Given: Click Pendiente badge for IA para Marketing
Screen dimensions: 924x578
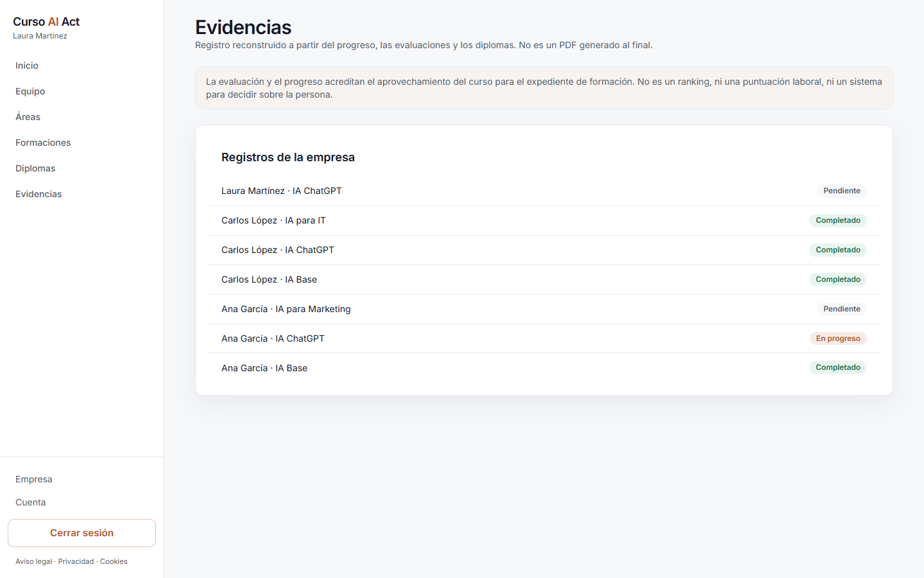Looking at the screenshot, I should click(x=842, y=309).
